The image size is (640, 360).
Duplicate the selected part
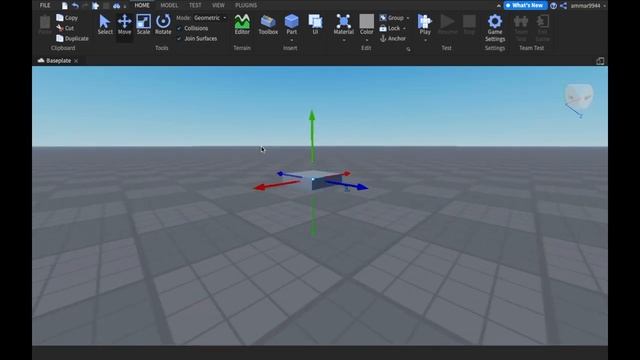pyautogui.click(x=72, y=38)
